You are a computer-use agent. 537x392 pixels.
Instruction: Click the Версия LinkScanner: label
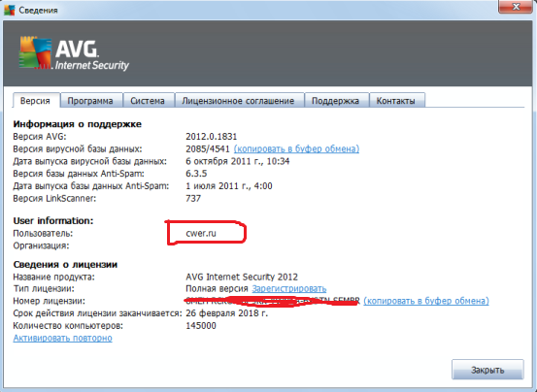point(54,198)
